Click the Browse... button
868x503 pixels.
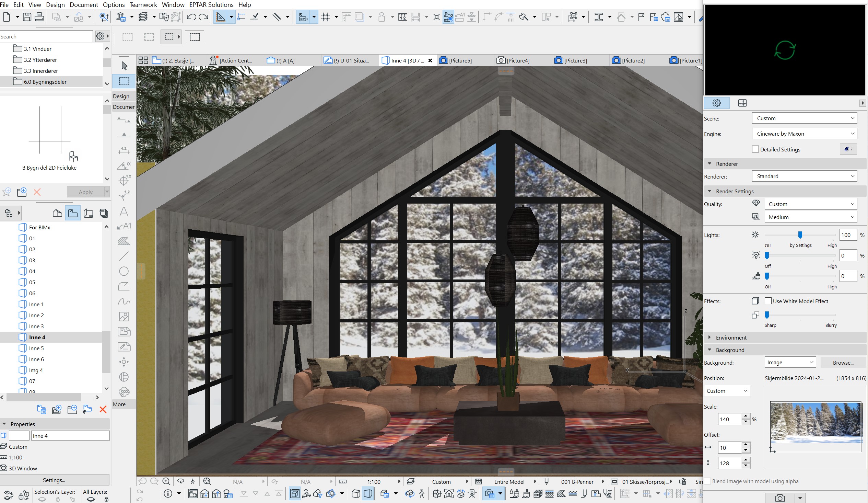pyautogui.click(x=843, y=362)
